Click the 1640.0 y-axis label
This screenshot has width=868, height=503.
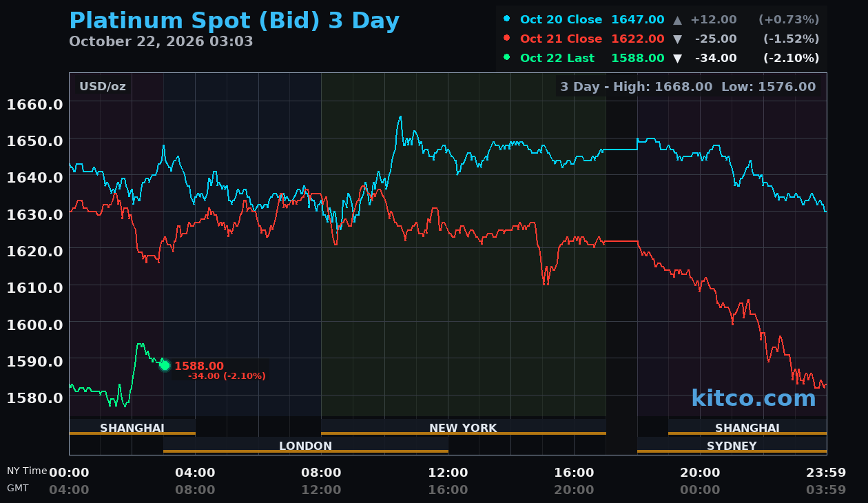35,178
